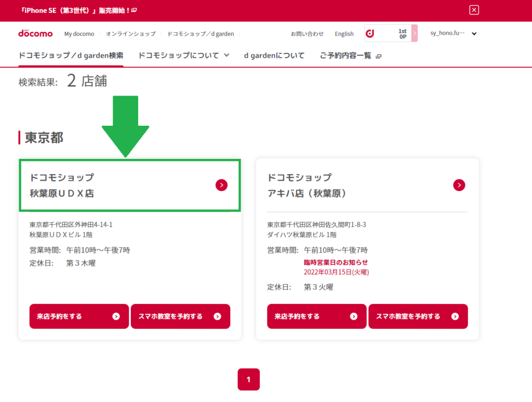Click address 東京都千代田区神田佐久間町1-8-3
The width and height of the screenshot is (532, 402).
coord(316,224)
